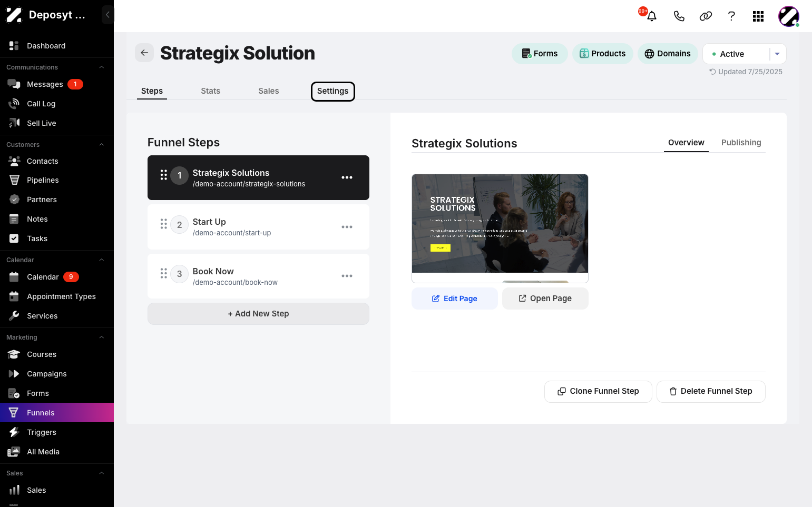Open options menu for Book Now step

pos(347,276)
